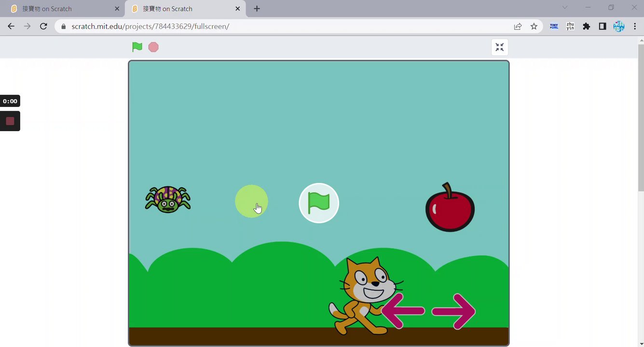Click the large green flag overlay on stage
The height and width of the screenshot is (347, 644).
pos(319,203)
